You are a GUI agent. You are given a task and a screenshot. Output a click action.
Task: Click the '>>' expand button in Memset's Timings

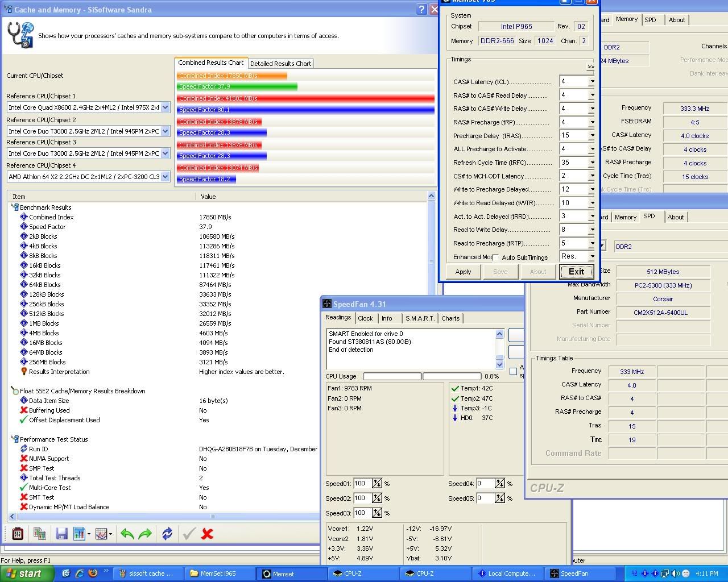[590, 67]
